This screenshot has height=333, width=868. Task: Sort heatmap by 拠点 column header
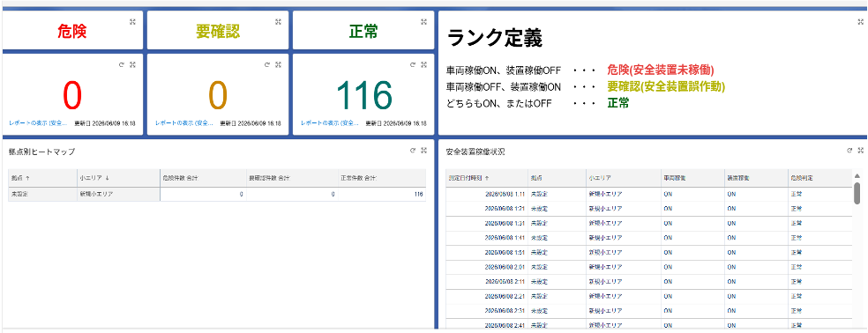[x=42, y=178]
